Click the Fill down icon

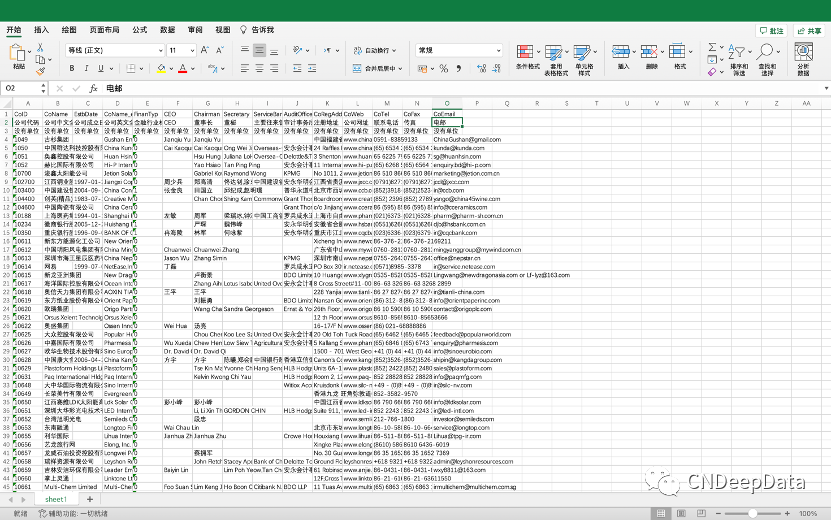[712, 59]
